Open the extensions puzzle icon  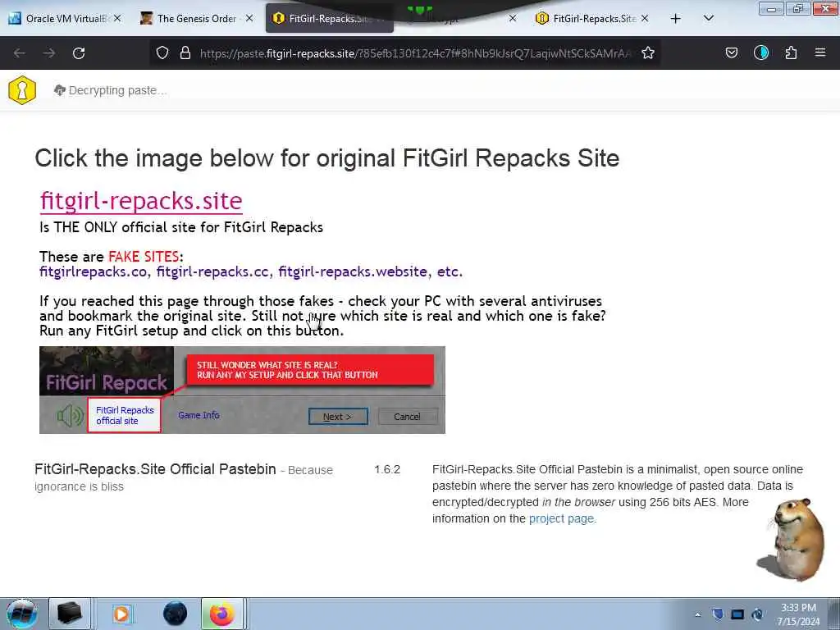(791, 52)
